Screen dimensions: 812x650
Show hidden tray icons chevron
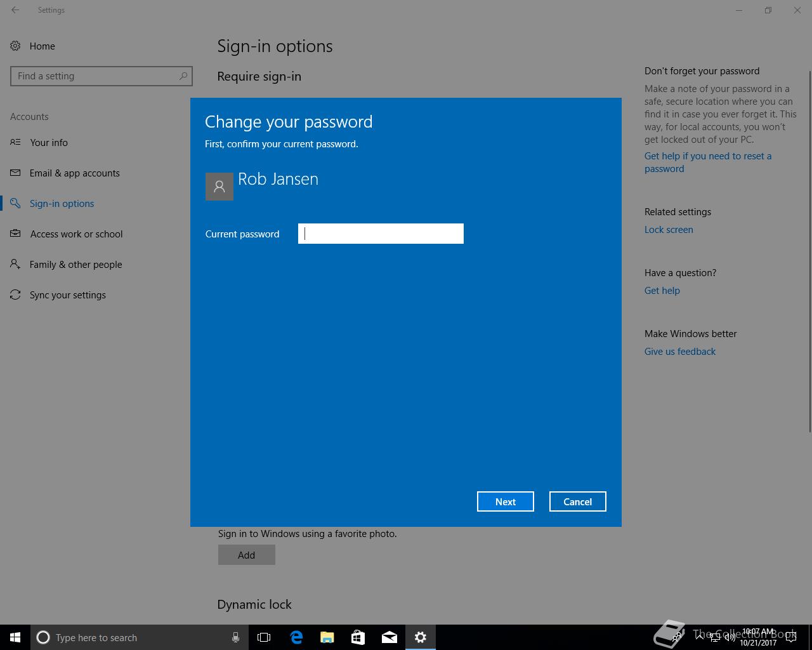(700, 637)
